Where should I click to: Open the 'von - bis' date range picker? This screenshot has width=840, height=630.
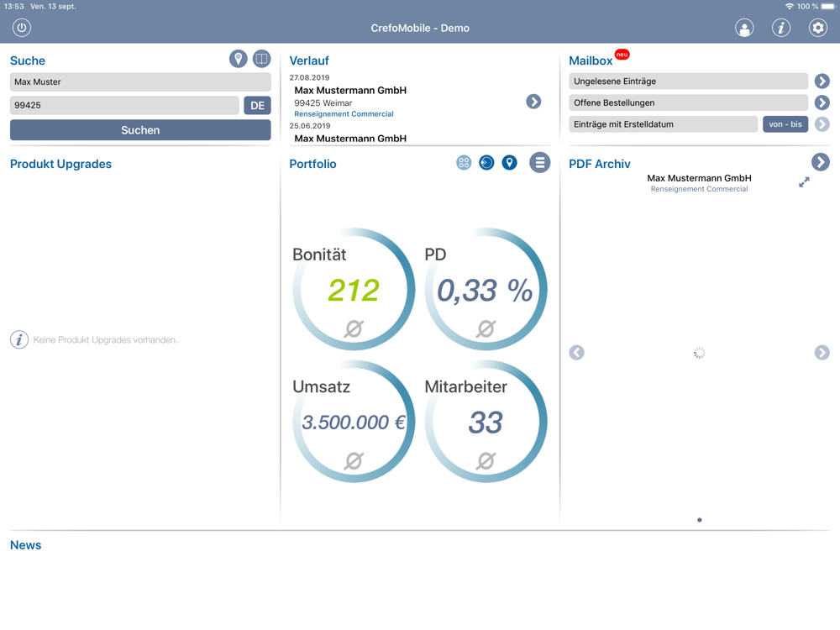[x=785, y=124]
